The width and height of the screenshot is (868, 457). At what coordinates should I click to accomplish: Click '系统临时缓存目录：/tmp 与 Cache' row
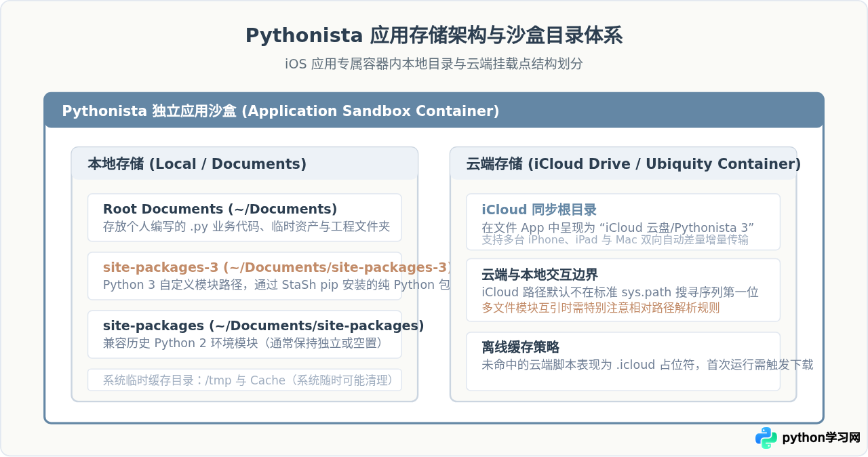245,380
